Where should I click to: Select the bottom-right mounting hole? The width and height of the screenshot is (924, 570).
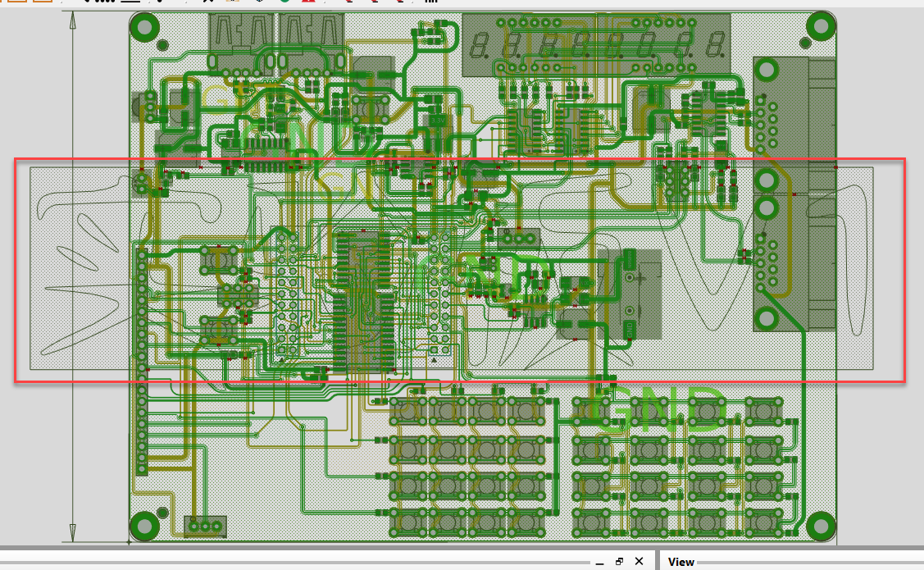click(820, 526)
